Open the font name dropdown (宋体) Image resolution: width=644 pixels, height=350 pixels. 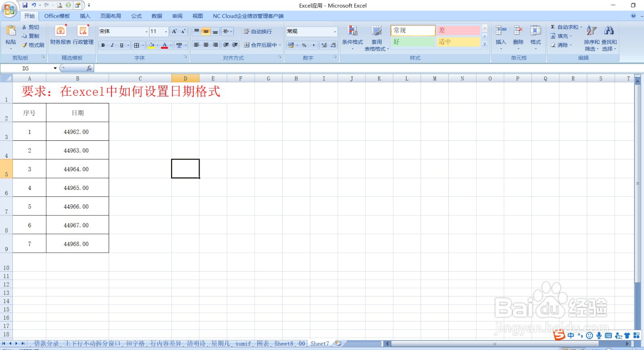[147, 31]
